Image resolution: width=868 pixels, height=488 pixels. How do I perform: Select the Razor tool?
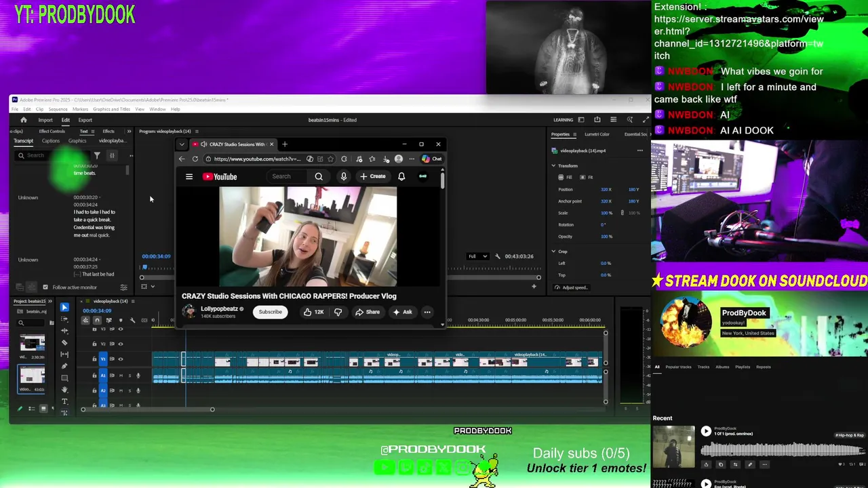pos(64,342)
